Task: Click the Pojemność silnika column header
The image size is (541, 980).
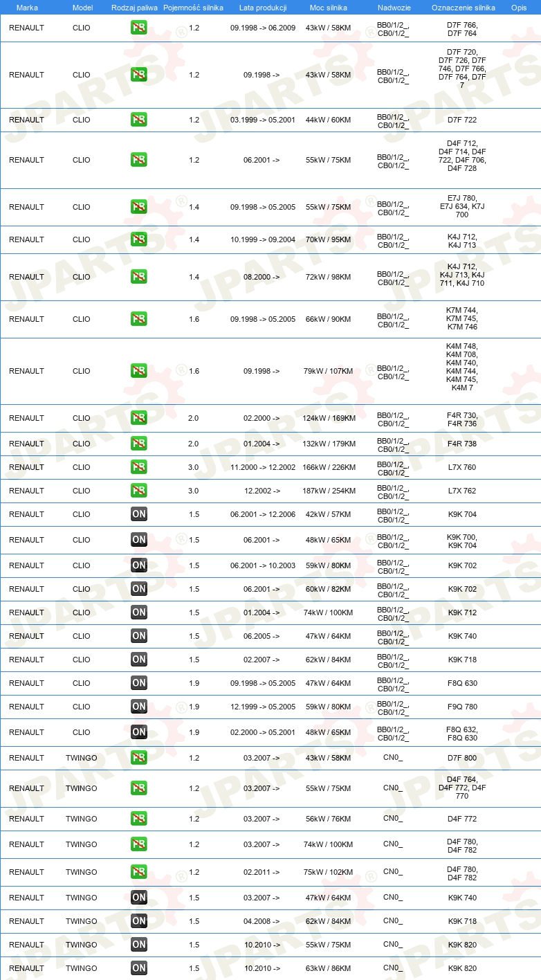Action: click(x=194, y=7)
